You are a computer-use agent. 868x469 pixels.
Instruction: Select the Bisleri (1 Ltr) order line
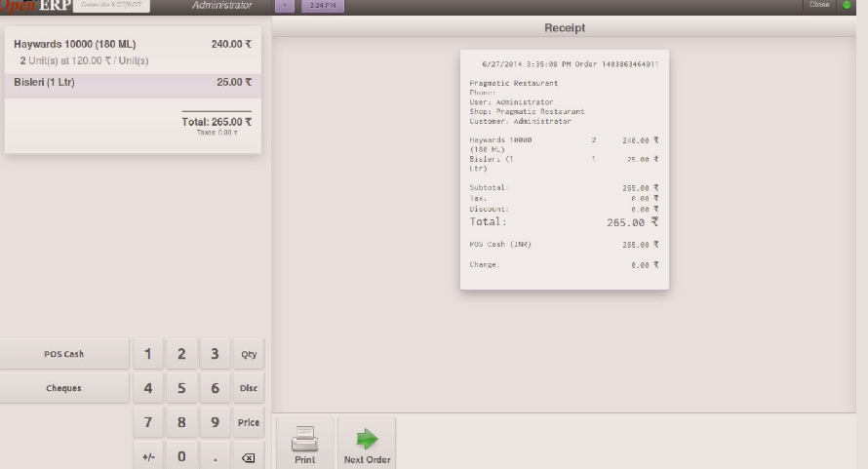click(x=131, y=83)
